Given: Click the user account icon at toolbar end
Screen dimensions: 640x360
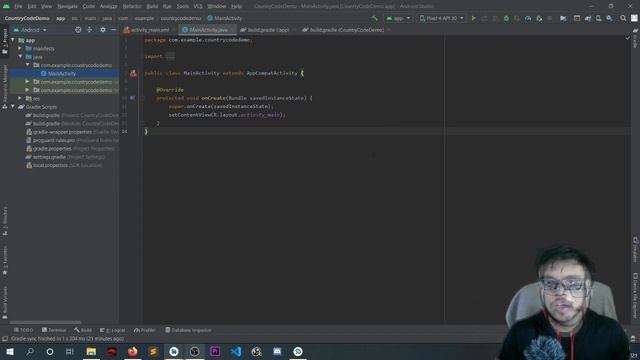Looking at the screenshot, I should pyautogui.click(x=634, y=18).
